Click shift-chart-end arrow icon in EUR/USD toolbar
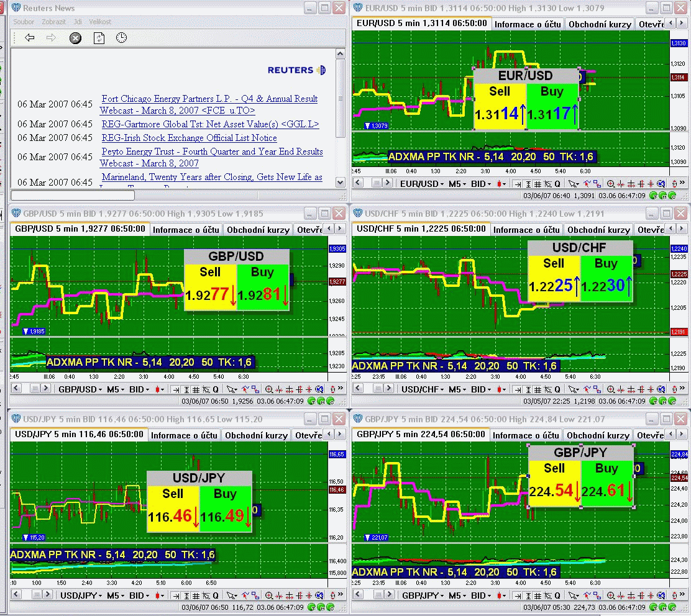The height and width of the screenshot is (616, 691). click(x=518, y=184)
